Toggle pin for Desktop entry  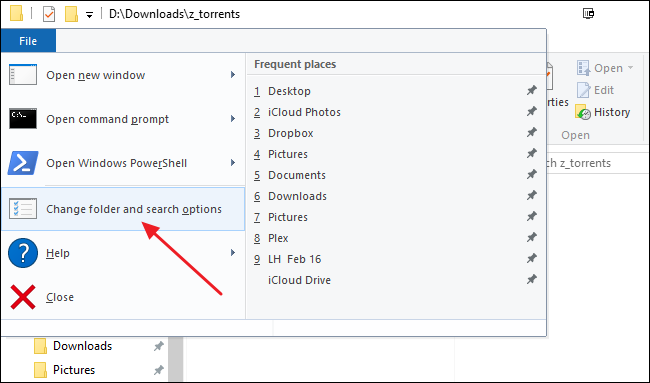click(531, 90)
